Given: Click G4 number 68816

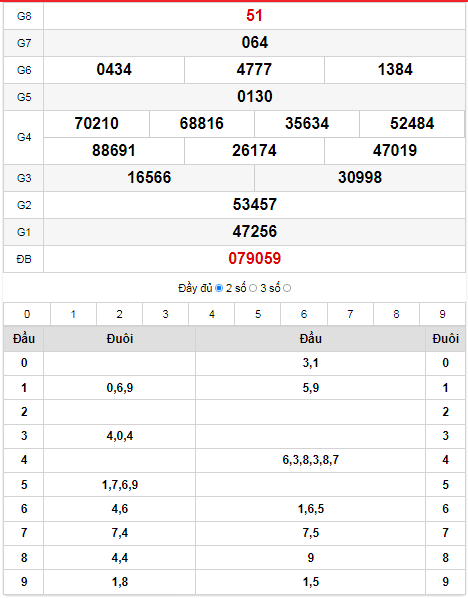Looking at the screenshot, I should (202, 124).
